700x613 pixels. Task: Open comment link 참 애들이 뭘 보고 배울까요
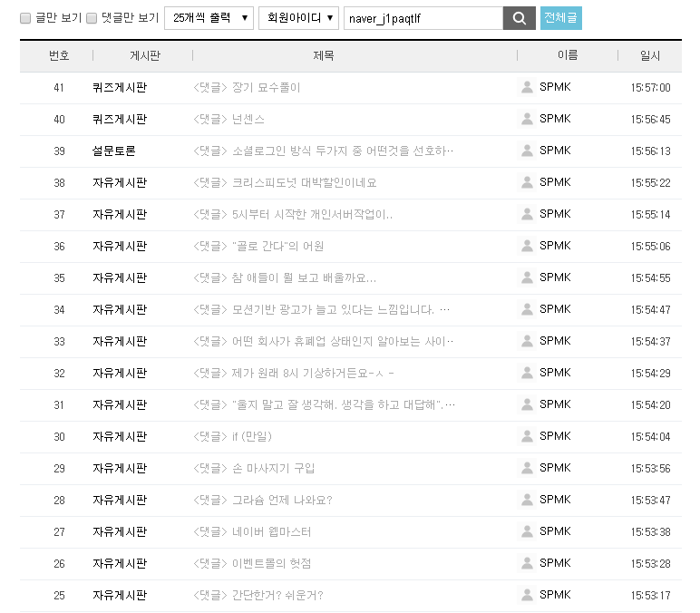tap(285, 277)
